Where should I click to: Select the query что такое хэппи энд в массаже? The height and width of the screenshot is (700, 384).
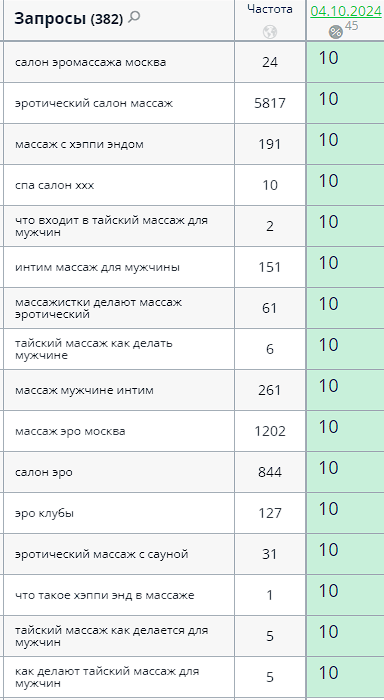point(104,596)
